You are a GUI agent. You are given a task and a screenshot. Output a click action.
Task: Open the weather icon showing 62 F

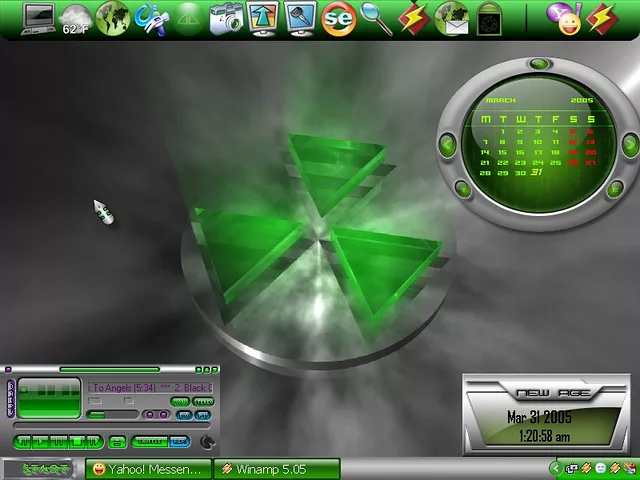tap(75, 20)
